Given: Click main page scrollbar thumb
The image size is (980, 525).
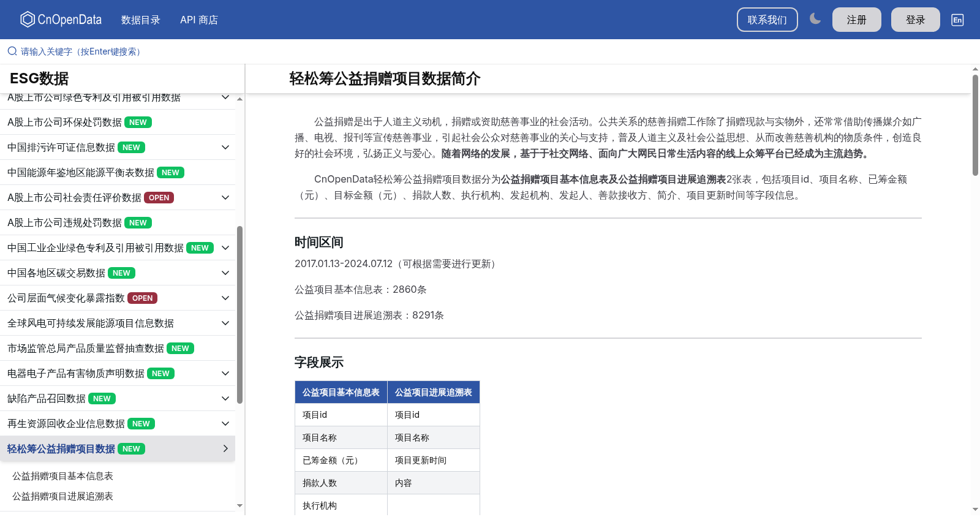Looking at the screenshot, I should pos(975,126).
